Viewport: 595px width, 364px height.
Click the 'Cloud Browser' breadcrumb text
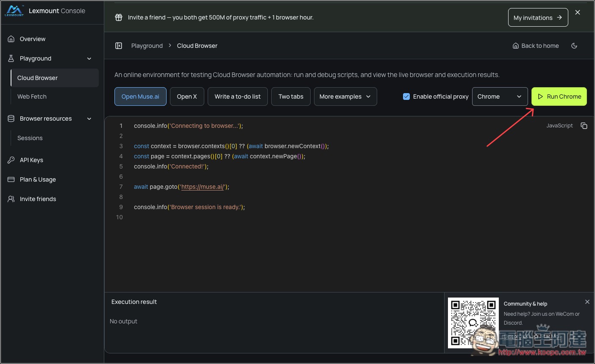(197, 46)
